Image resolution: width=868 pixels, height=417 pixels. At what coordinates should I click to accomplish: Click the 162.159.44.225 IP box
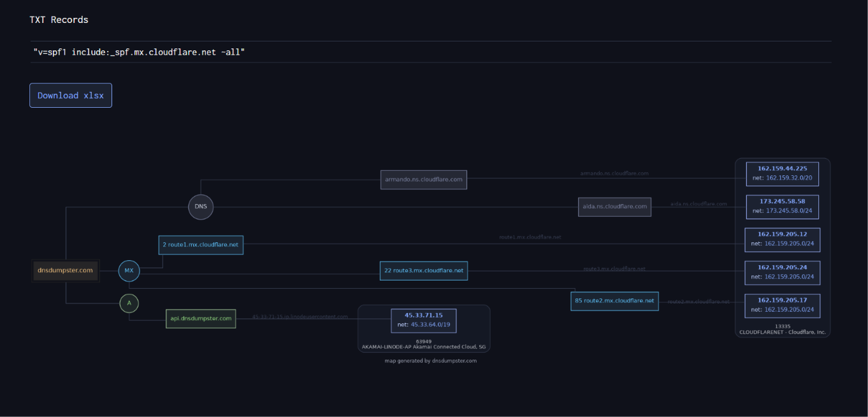[x=782, y=173]
